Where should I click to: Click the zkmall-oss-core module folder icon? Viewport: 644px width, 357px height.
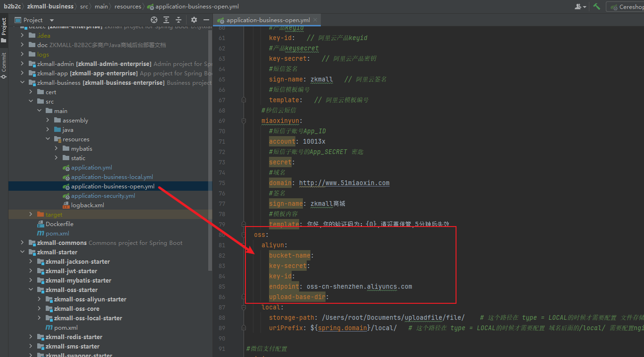point(49,309)
